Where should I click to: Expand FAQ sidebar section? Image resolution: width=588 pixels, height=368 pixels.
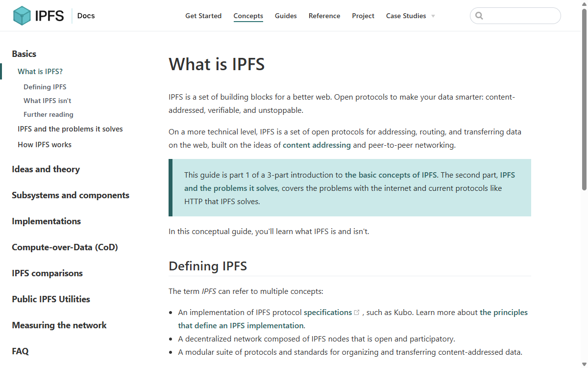coord(20,351)
